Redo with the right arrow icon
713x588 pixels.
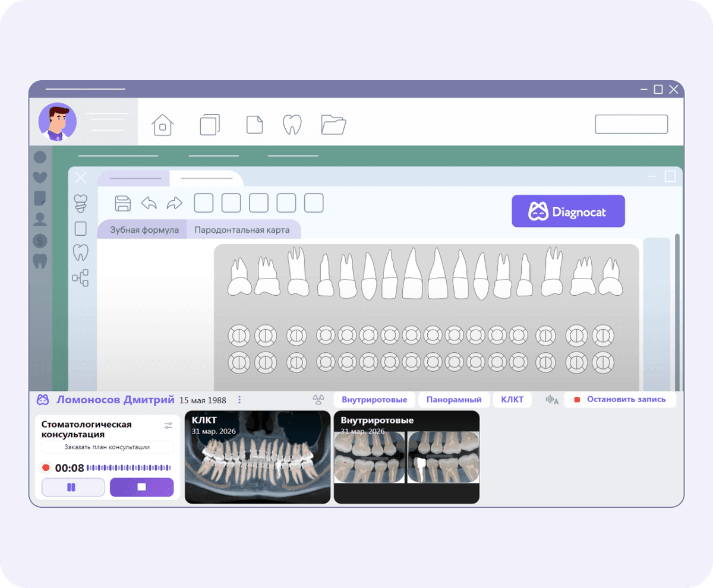[x=174, y=203]
